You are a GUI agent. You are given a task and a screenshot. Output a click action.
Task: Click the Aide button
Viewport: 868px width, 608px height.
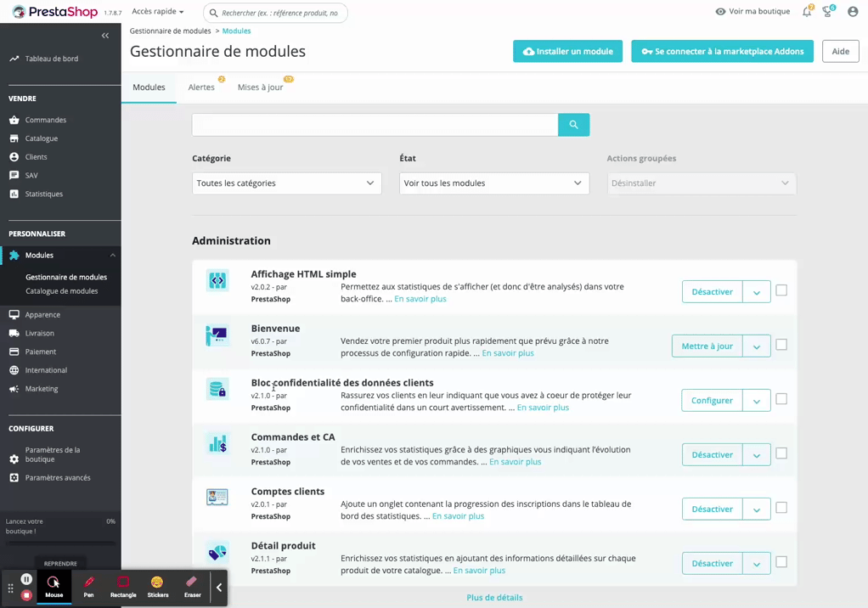[840, 52]
